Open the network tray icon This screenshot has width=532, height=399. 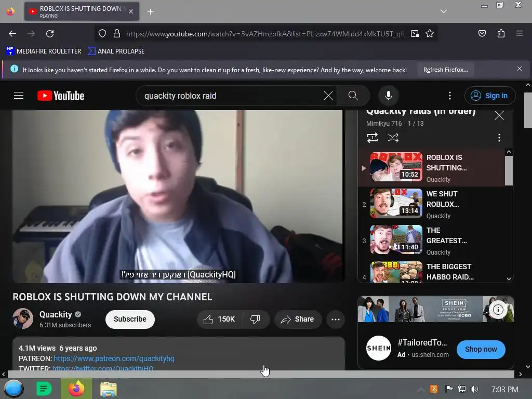click(x=461, y=389)
